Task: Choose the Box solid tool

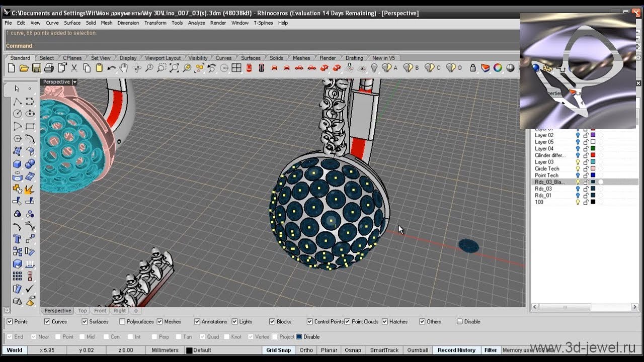Action: [18, 164]
